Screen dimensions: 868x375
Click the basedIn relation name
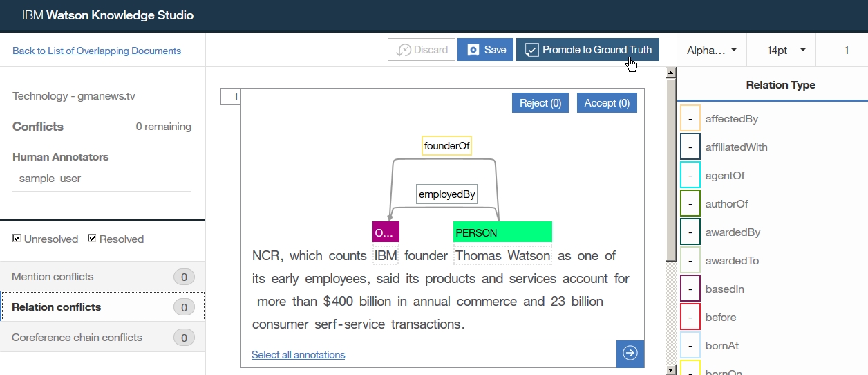[x=724, y=289]
